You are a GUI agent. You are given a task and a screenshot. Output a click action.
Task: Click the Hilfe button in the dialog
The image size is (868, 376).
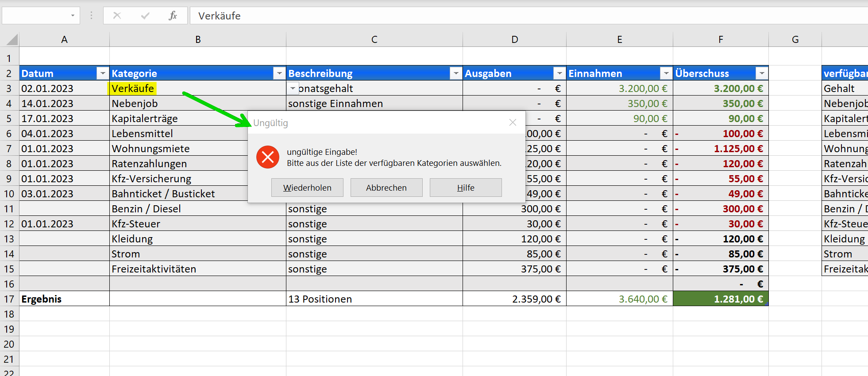click(466, 188)
